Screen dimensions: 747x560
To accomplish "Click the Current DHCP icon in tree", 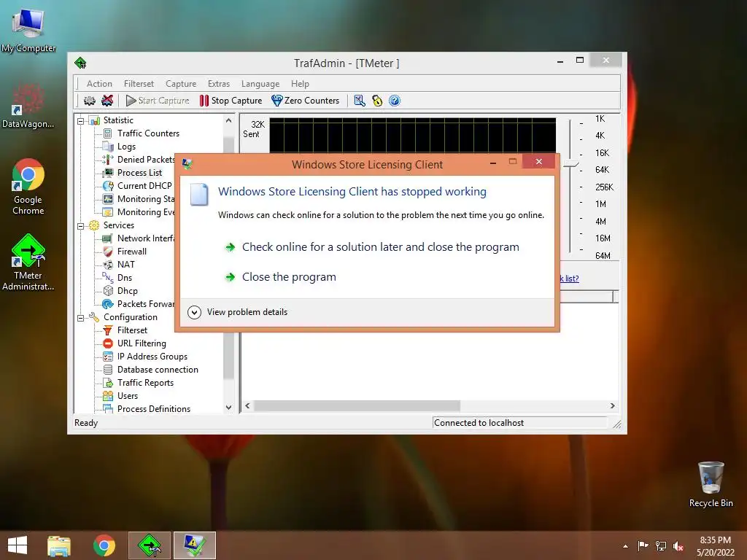I will 108,186.
